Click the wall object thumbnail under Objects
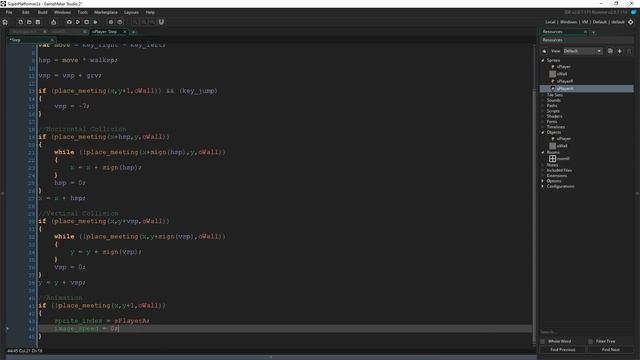 click(x=552, y=146)
